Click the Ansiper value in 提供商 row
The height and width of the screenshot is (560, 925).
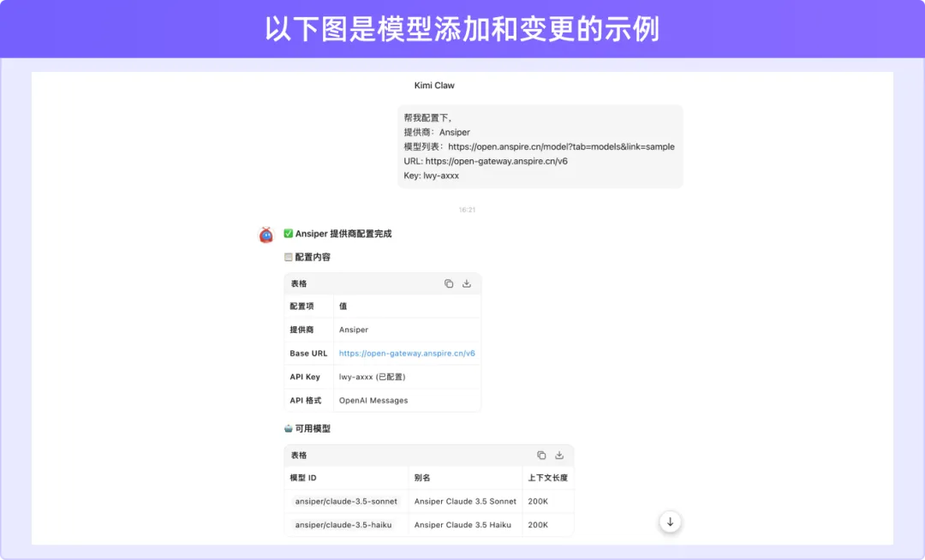tap(354, 330)
